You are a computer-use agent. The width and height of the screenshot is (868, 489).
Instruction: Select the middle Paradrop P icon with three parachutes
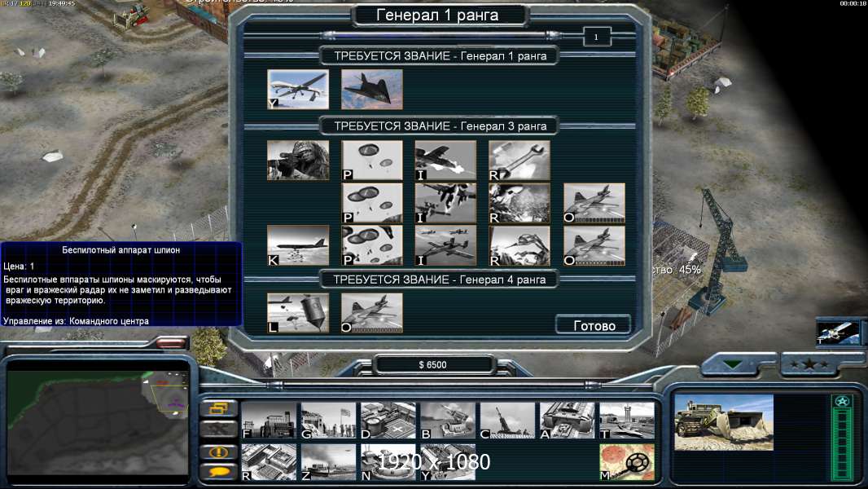point(372,203)
